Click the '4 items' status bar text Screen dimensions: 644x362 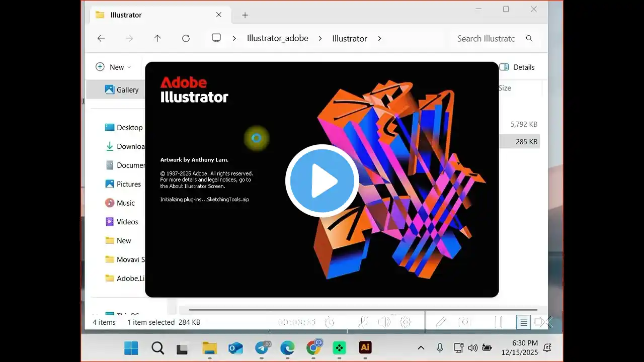pos(104,322)
